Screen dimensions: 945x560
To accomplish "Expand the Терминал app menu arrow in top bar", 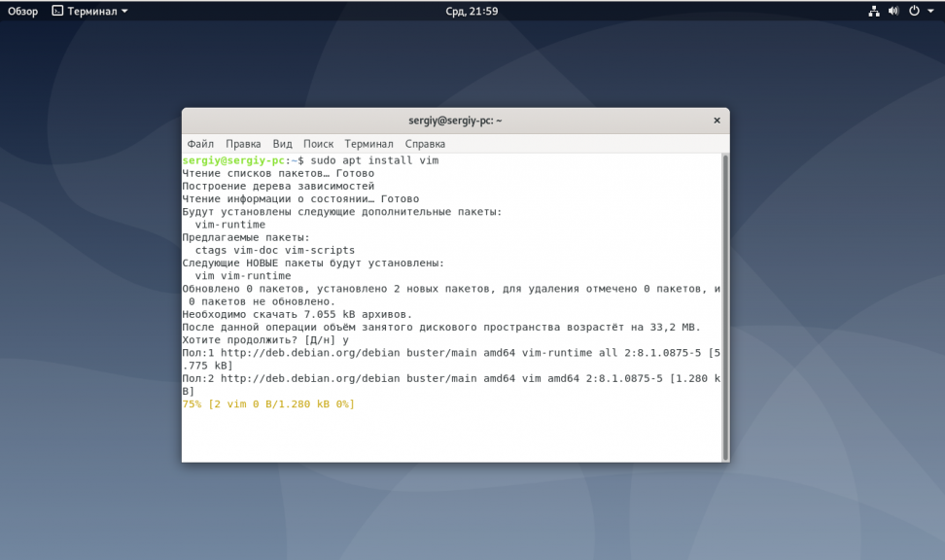I will pyautogui.click(x=124, y=11).
